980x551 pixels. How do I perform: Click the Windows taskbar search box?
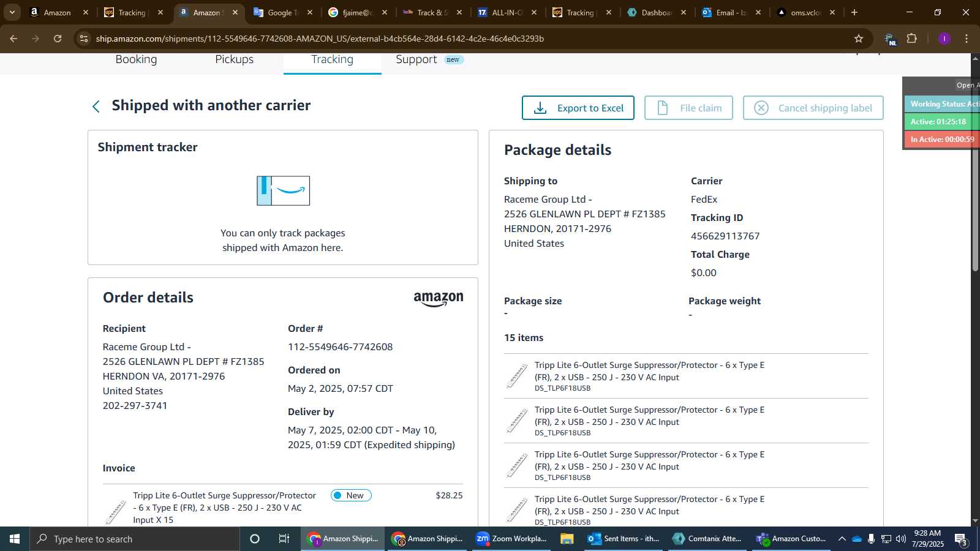click(135, 539)
